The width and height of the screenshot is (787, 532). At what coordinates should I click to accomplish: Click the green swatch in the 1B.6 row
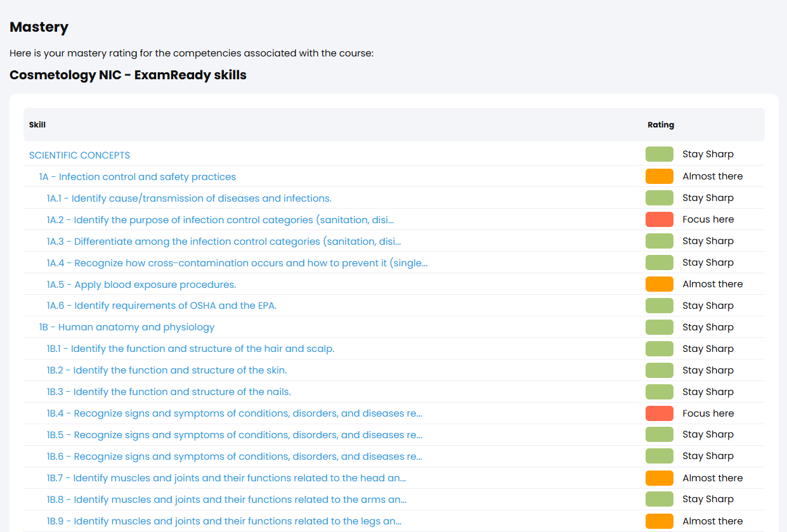660,456
